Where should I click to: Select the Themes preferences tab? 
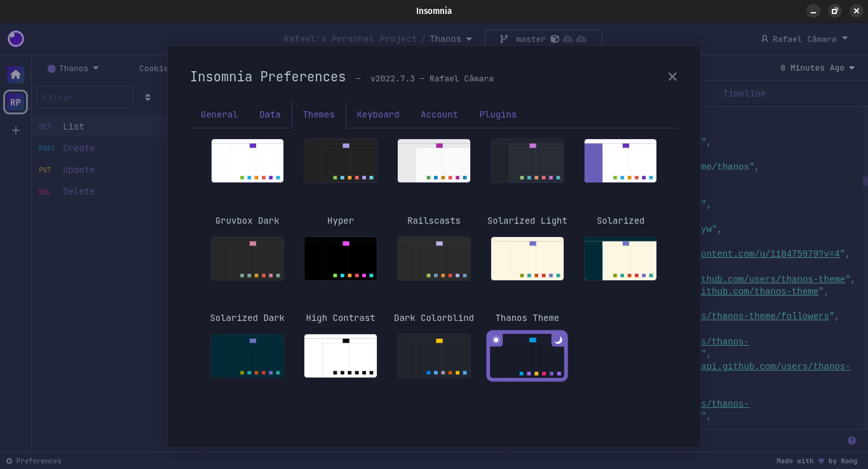(x=318, y=114)
